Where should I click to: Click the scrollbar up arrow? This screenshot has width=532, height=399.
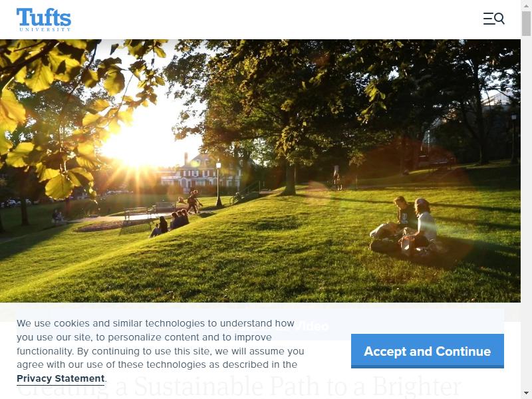coord(526,5)
